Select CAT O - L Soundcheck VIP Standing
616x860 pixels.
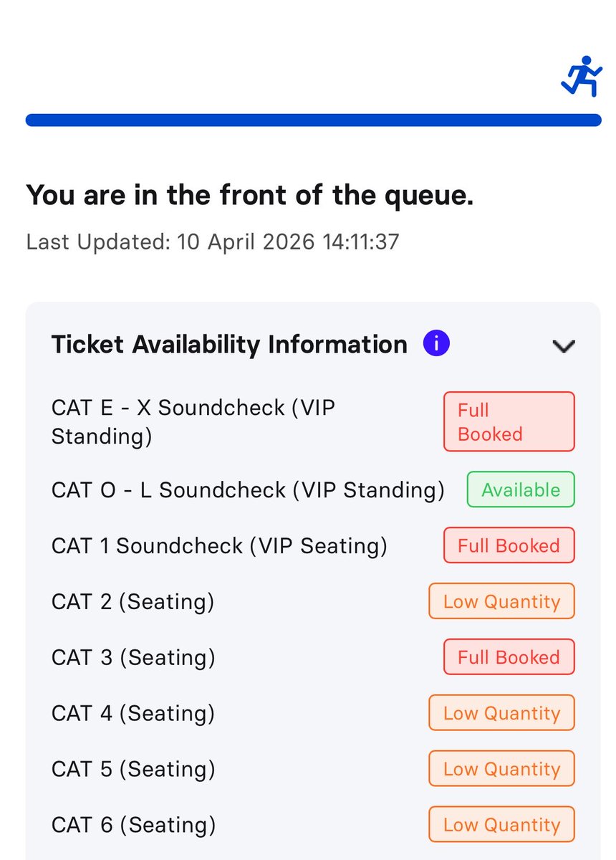click(x=248, y=490)
